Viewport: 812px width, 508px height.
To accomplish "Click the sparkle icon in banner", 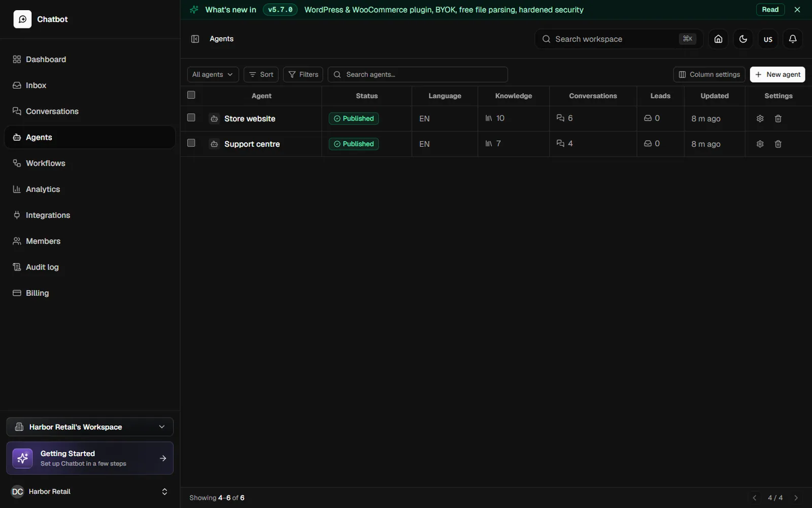I will pos(194,10).
